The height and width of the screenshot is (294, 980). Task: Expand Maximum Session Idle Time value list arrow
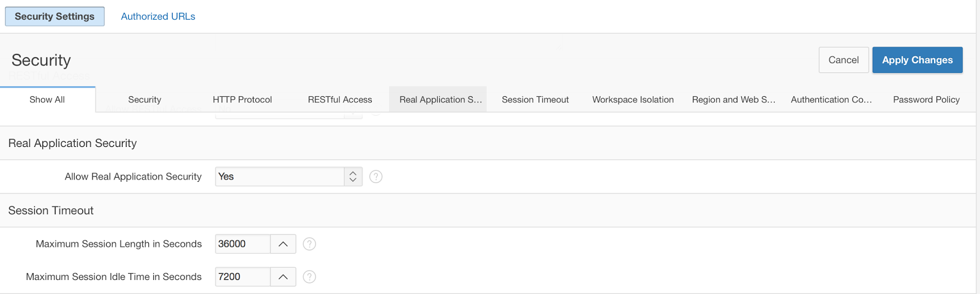283,277
